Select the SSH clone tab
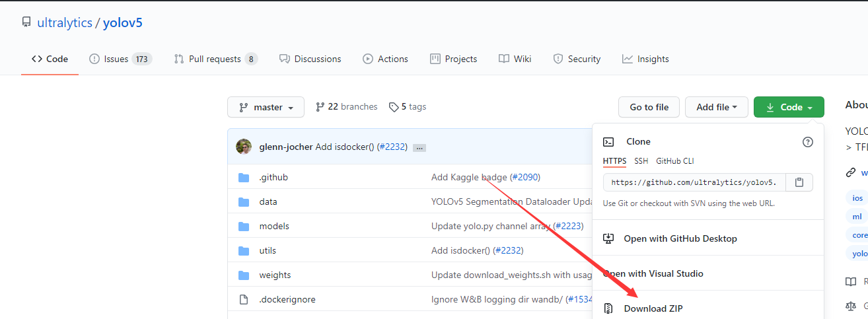The image size is (868, 319). 641,160
